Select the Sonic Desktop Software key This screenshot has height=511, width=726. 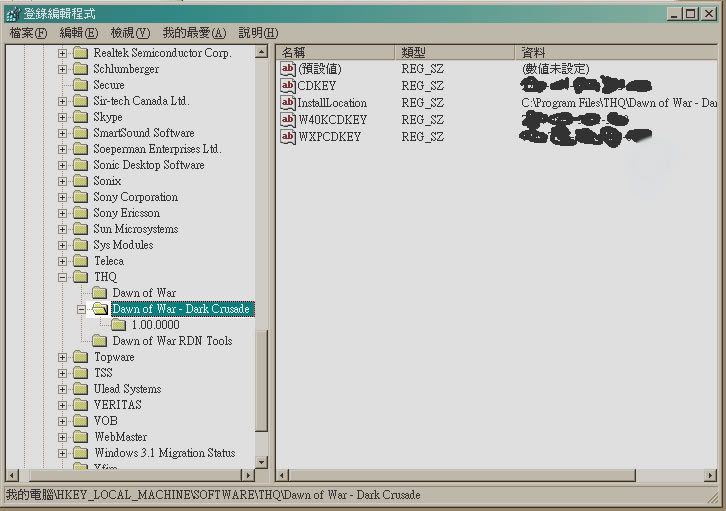[x=149, y=165]
